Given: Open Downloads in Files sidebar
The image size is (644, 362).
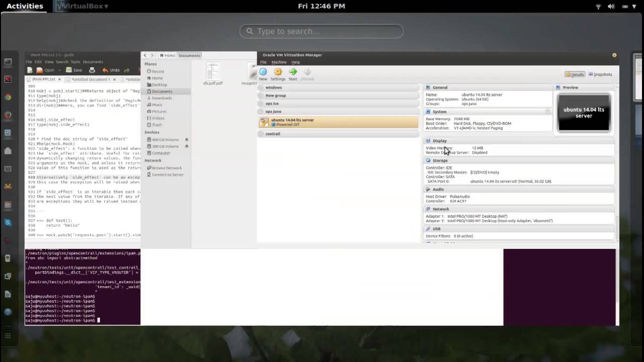Looking at the screenshot, I should [x=162, y=98].
